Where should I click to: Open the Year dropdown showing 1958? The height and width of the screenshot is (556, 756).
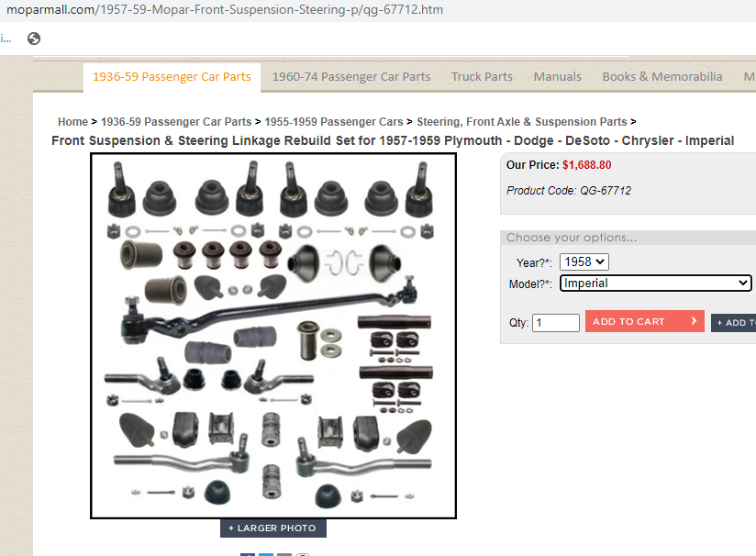coord(584,261)
